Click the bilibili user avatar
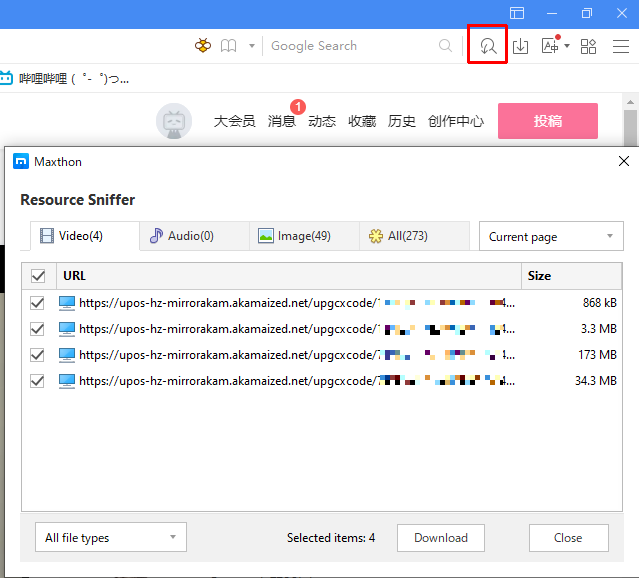Viewport: 639px width, 578px height. (174, 121)
